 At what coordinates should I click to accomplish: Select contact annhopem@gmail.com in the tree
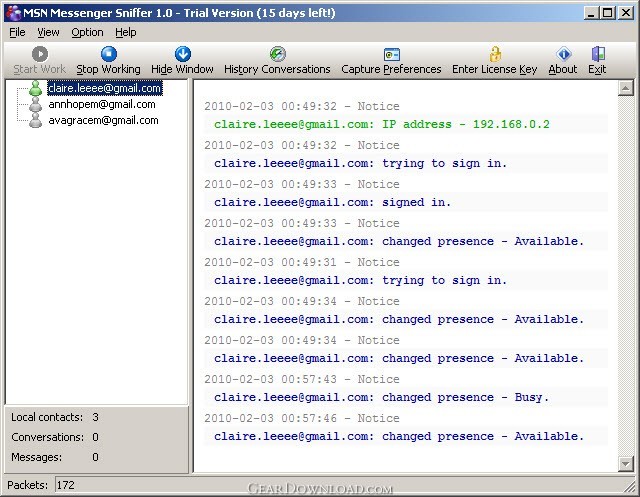[x=102, y=104]
